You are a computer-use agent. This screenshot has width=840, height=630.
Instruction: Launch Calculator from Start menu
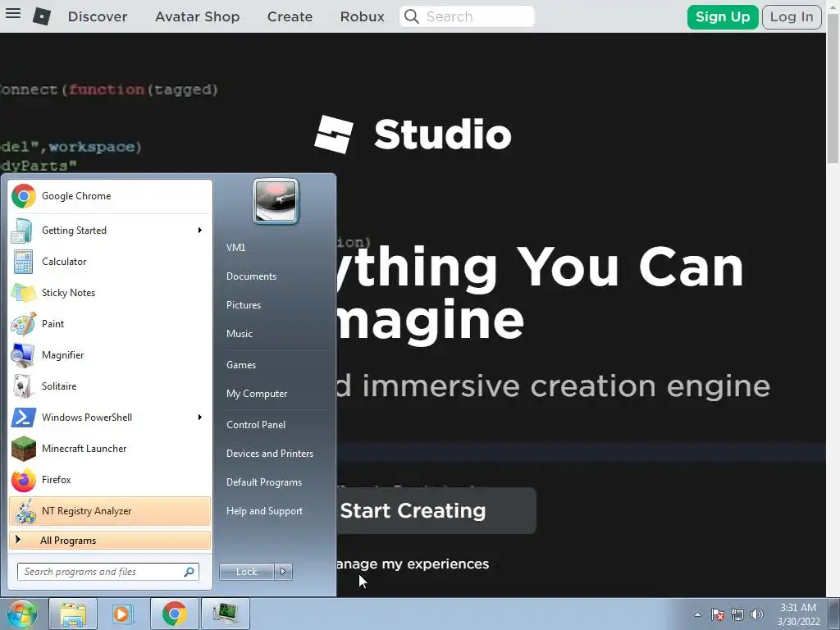[110, 262]
